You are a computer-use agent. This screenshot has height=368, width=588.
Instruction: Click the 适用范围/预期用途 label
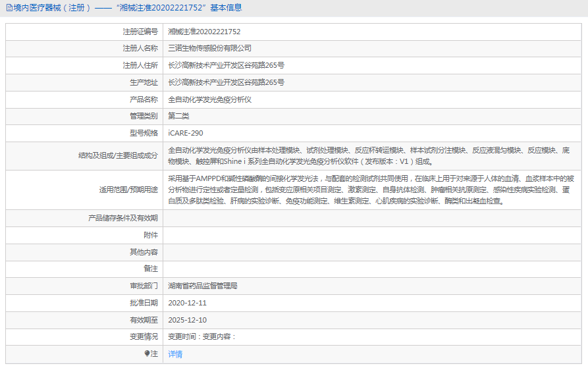[128, 190]
